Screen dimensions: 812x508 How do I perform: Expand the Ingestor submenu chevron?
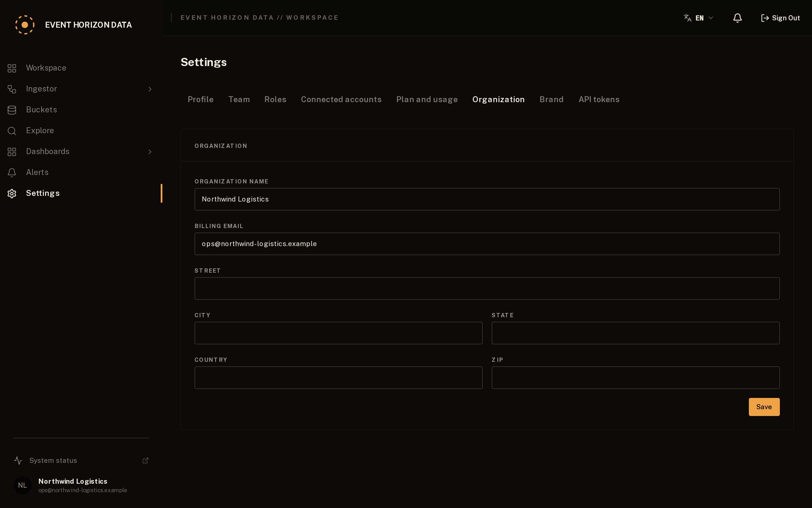pos(150,89)
